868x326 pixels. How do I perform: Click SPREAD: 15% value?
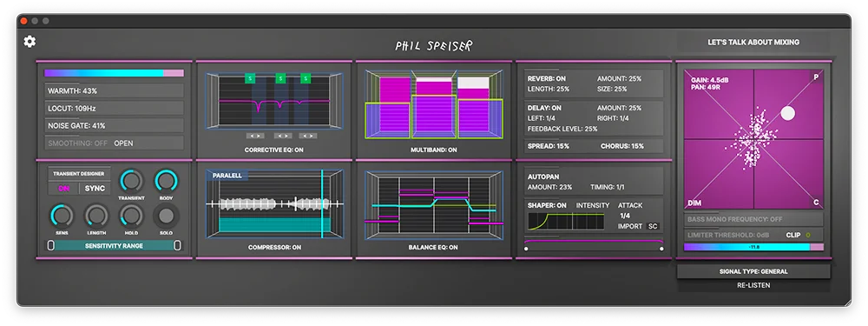click(548, 146)
